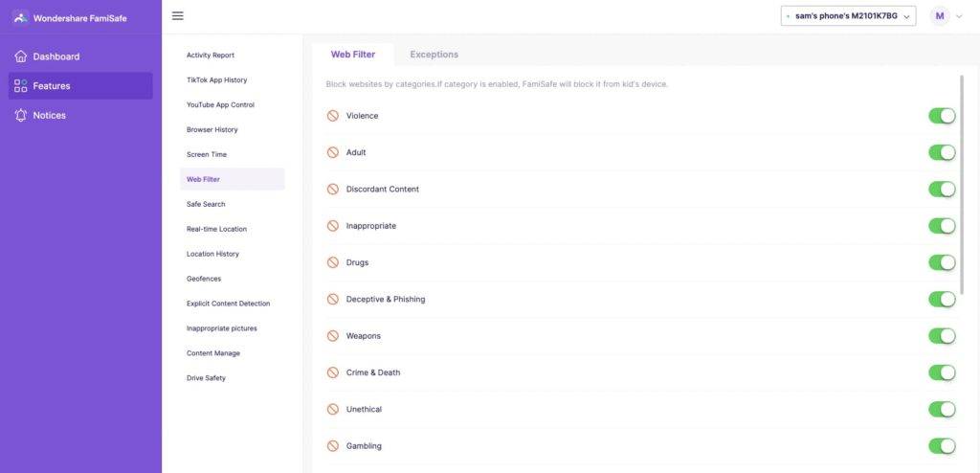Screen dimensions: 980x473
Task: Disable the Deceptive & Phishing toggle
Action: tap(942, 299)
